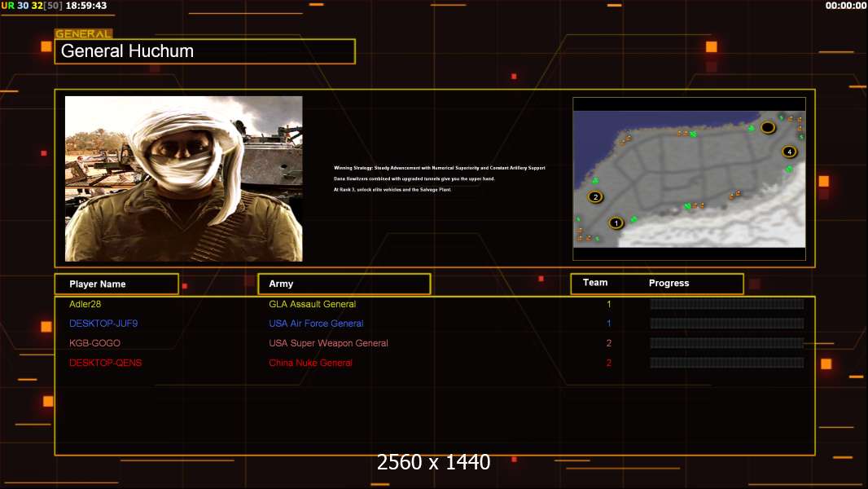
Task: Click the 00:00:00 timer at top right
Action: [x=845, y=6]
